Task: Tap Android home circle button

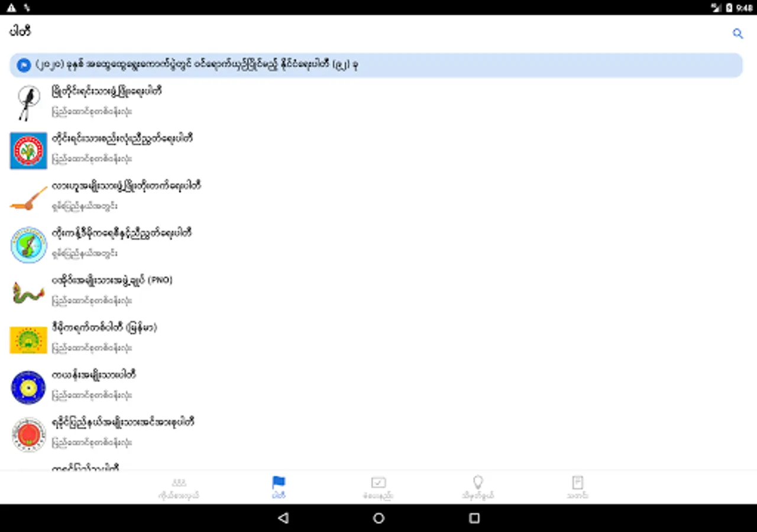Action: (378, 518)
